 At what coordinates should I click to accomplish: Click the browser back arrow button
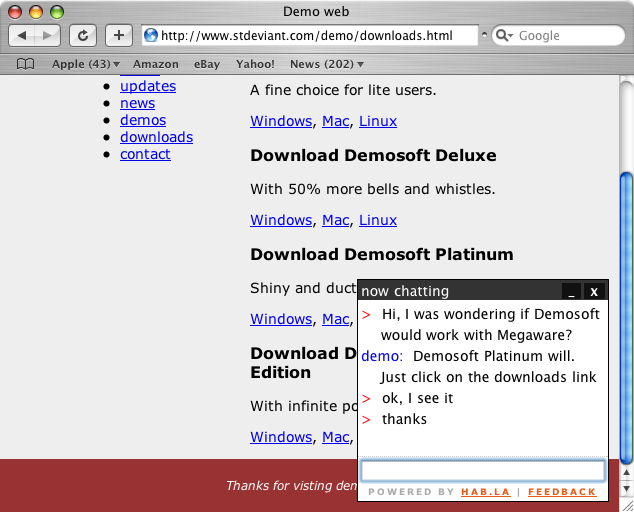[24, 35]
